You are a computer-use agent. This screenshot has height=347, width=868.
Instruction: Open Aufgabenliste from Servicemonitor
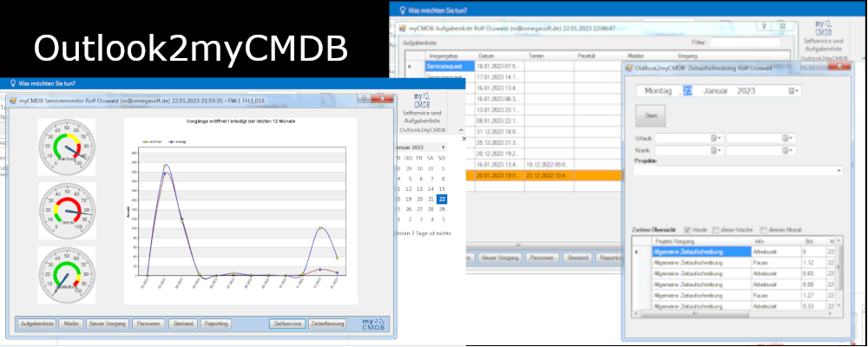point(36,324)
